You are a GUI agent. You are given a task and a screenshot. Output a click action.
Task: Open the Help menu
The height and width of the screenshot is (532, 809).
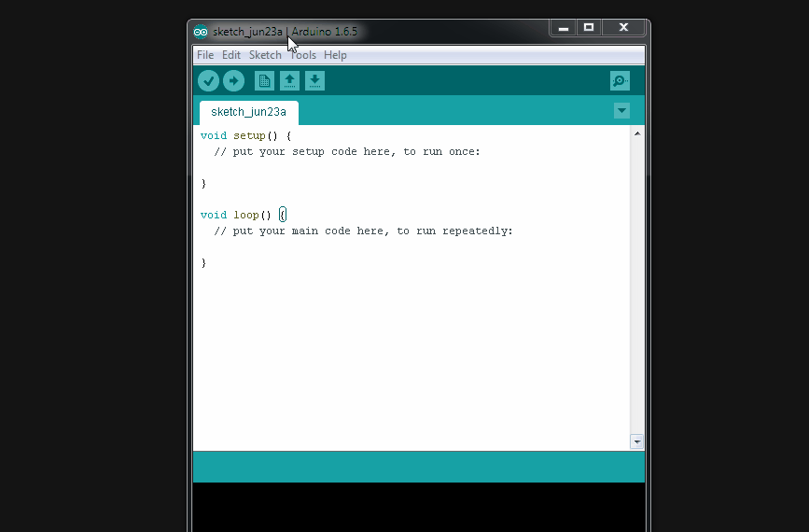pos(335,55)
